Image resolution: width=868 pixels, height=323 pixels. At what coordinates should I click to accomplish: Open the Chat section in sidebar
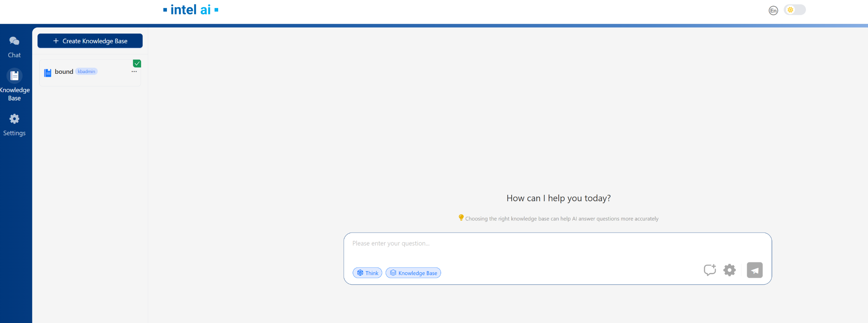(x=14, y=47)
